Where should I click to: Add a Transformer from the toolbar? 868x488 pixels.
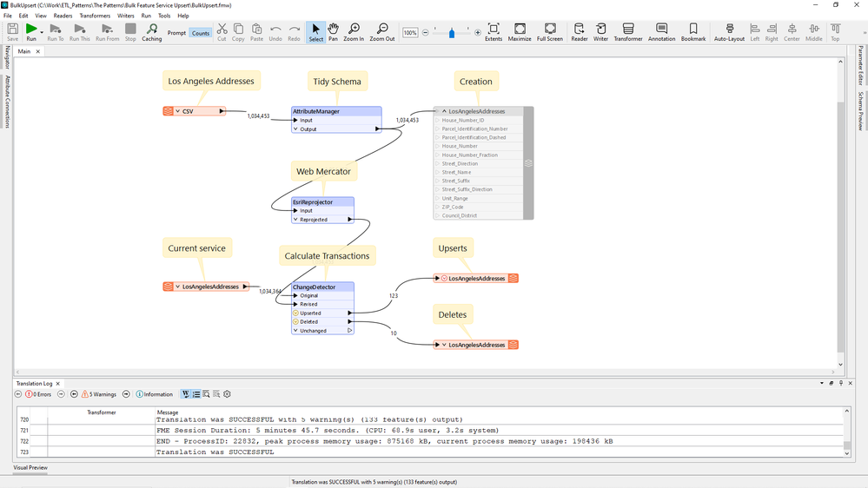tap(627, 32)
